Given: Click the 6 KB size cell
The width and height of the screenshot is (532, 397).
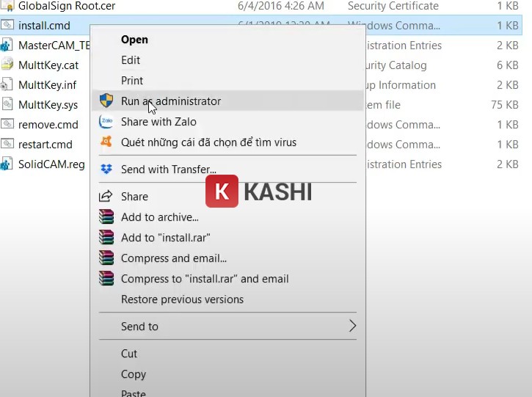Looking at the screenshot, I should [x=508, y=65].
